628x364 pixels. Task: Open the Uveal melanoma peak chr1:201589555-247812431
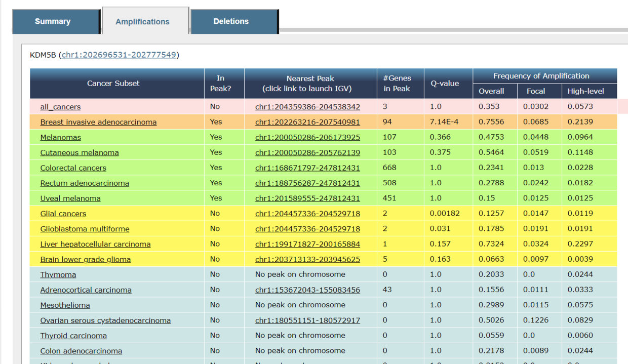coord(307,198)
